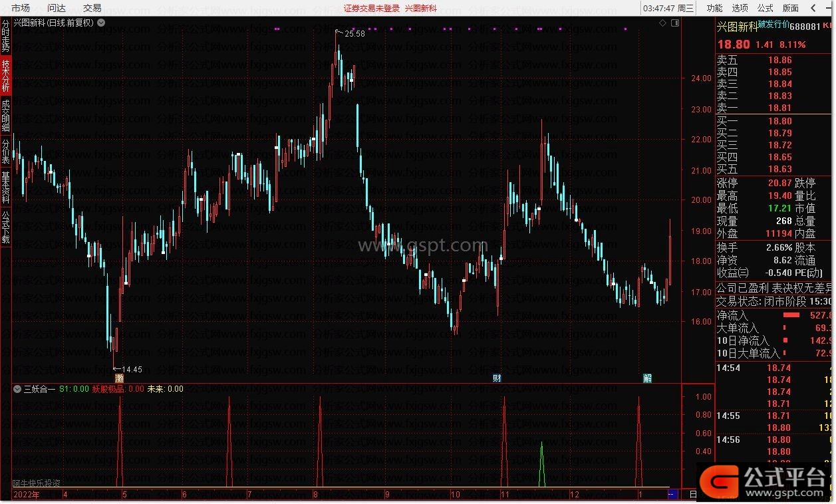836x504 pixels.
Task: Open the 版面 layout menu
Action: click(x=790, y=8)
